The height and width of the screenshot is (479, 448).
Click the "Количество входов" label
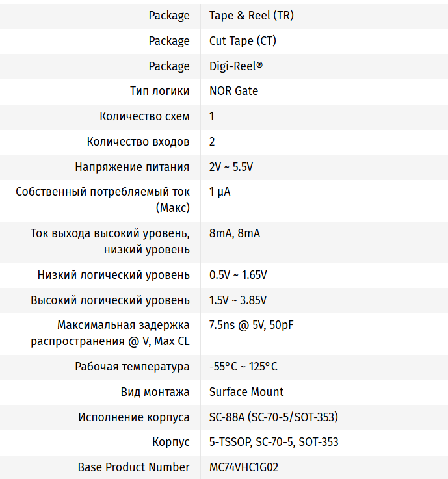click(138, 142)
